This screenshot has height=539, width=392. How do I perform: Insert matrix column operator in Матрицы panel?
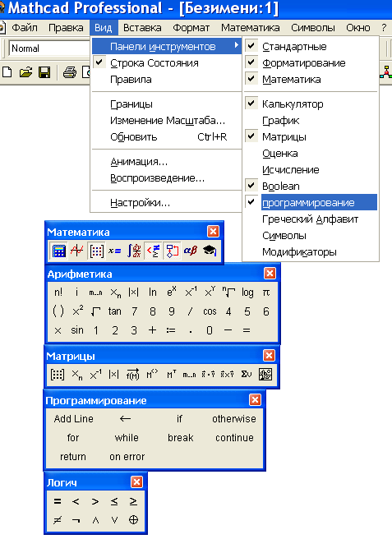(x=152, y=375)
